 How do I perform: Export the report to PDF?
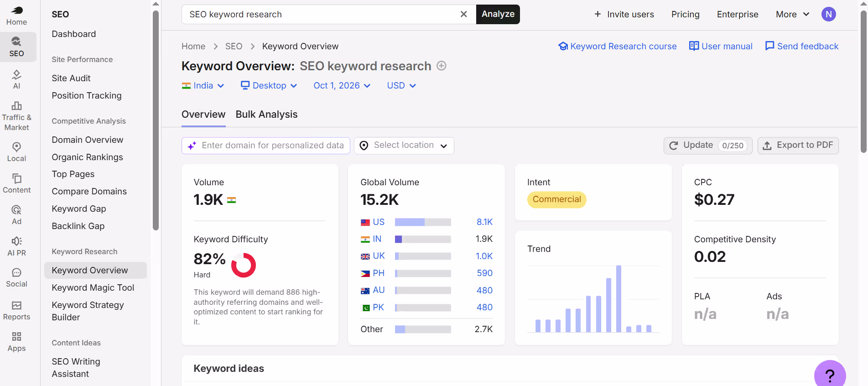point(798,146)
